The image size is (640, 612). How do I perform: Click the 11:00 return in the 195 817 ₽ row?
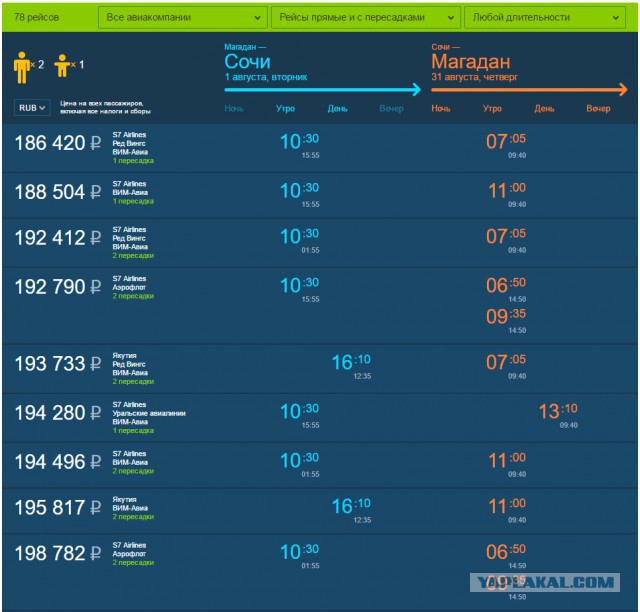[x=507, y=506]
